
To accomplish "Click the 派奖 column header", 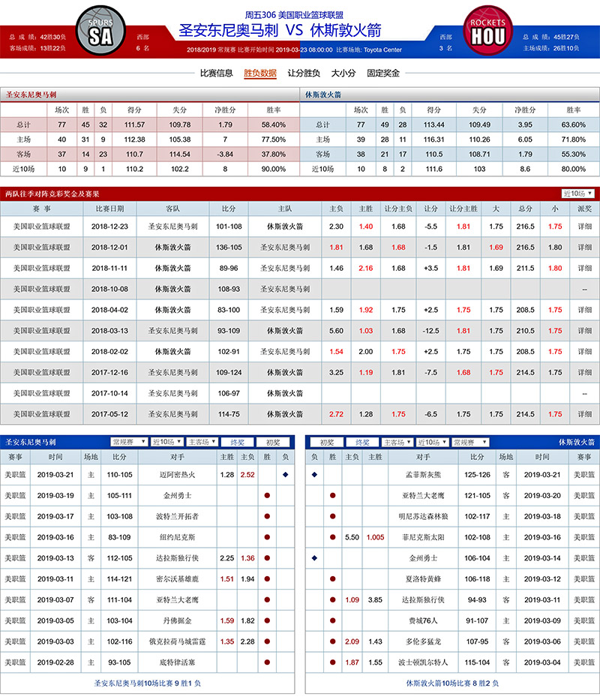I will [585, 209].
